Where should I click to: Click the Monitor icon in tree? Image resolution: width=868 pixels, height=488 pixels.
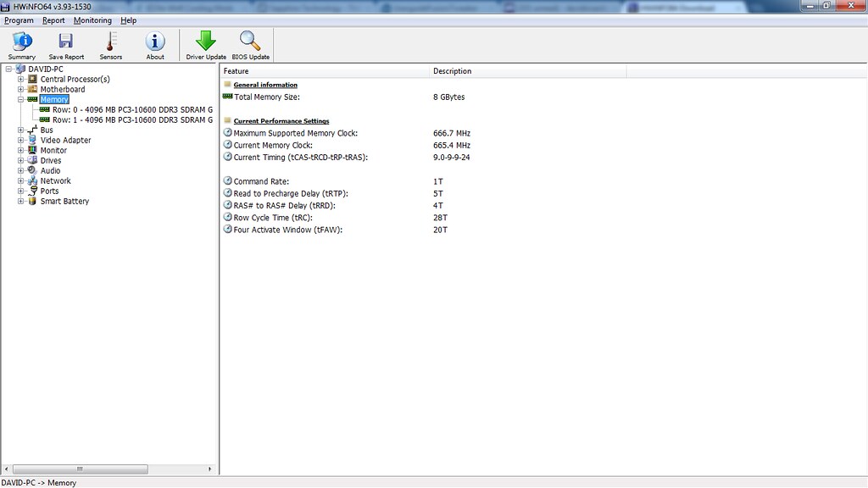(x=33, y=150)
